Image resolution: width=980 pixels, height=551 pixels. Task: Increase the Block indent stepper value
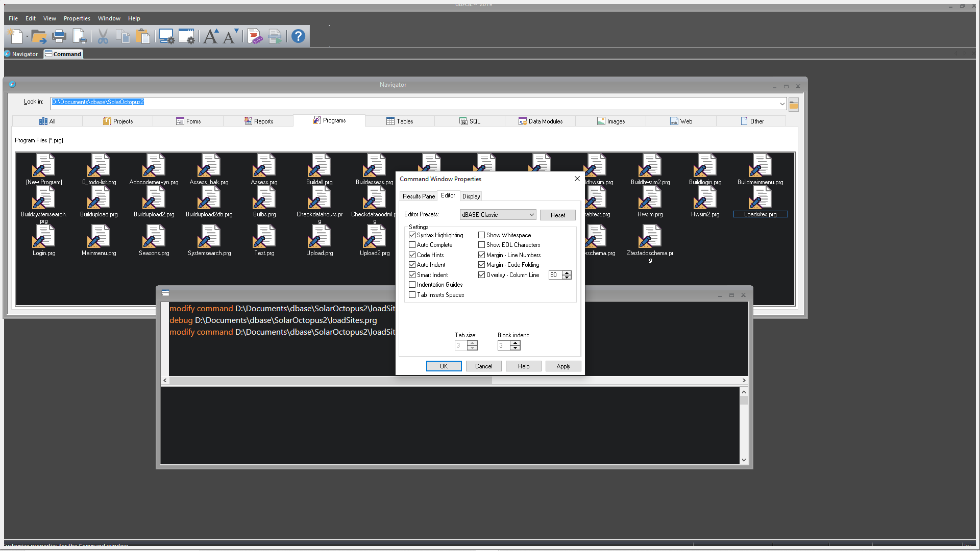point(516,343)
